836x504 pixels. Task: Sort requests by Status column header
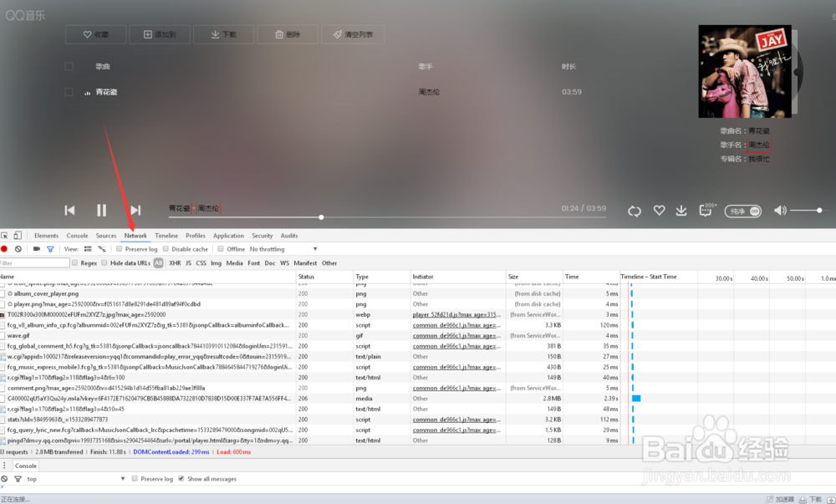click(x=324, y=277)
